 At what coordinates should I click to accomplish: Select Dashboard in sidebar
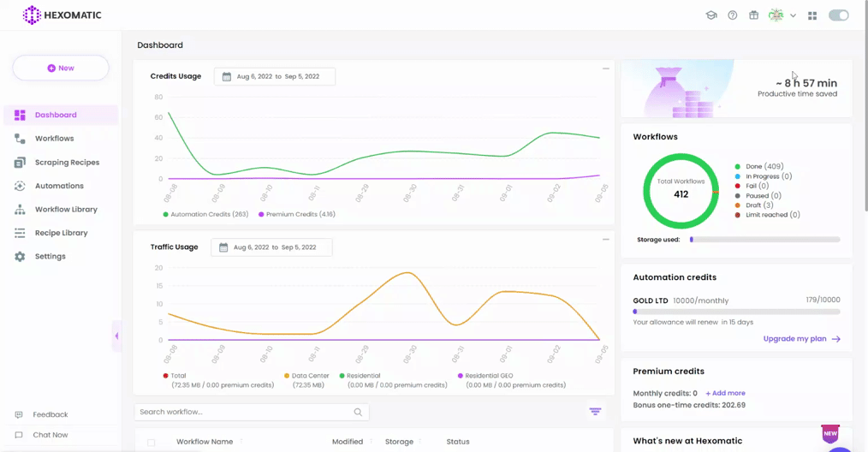point(61,115)
